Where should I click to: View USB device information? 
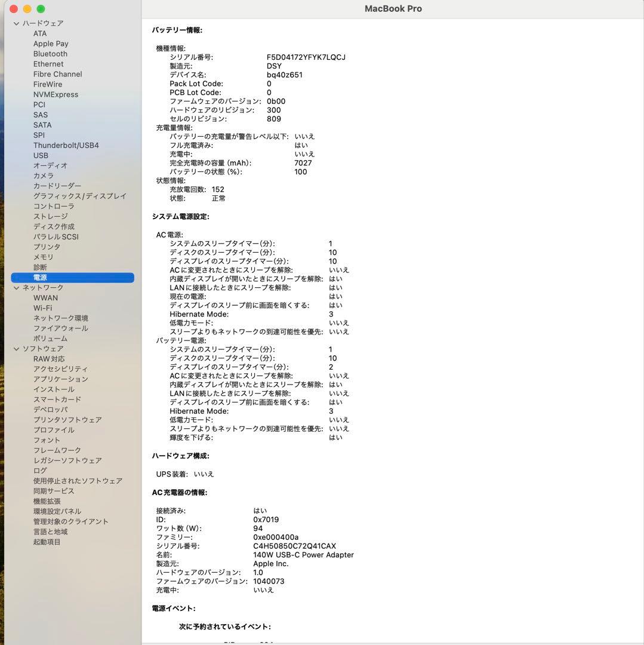[x=41, y=155]
